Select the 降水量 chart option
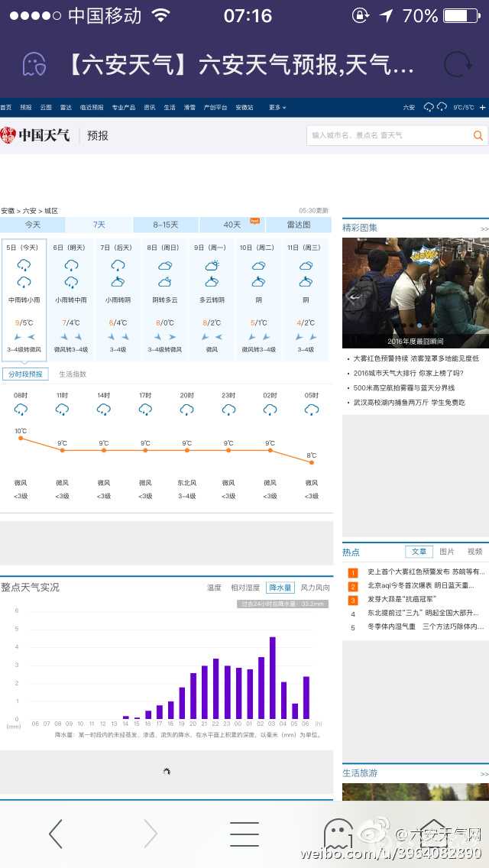Screen dimensions: 489x868 tap(280, 588)
